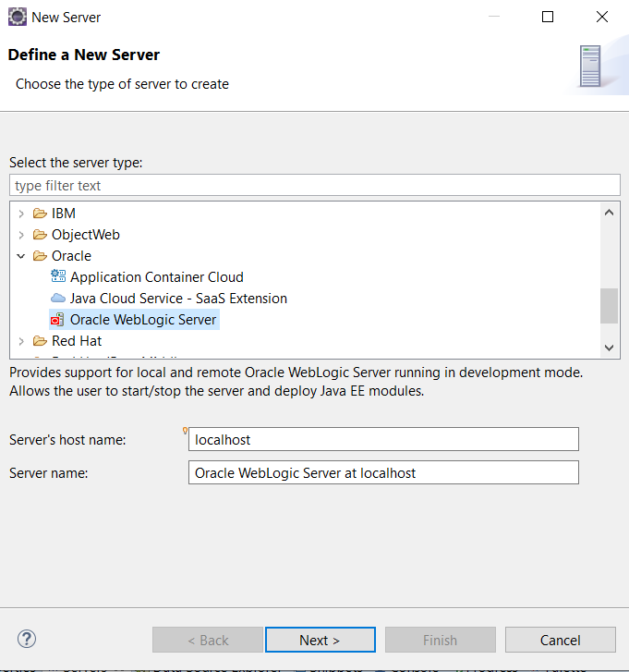Click the Server name field

[x=383, y=472]
